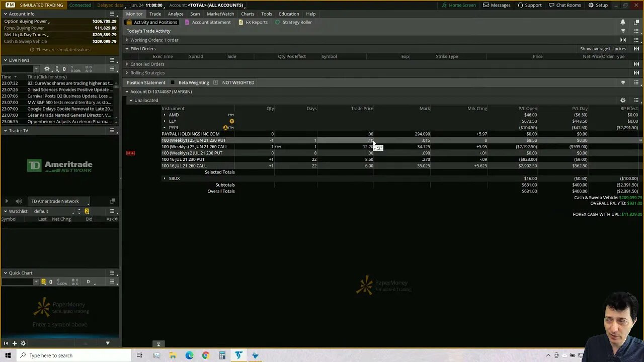The height and width of the screenshot is (362, 644).
Task: Click the Live News symbol input field
Action: point(18,69)
